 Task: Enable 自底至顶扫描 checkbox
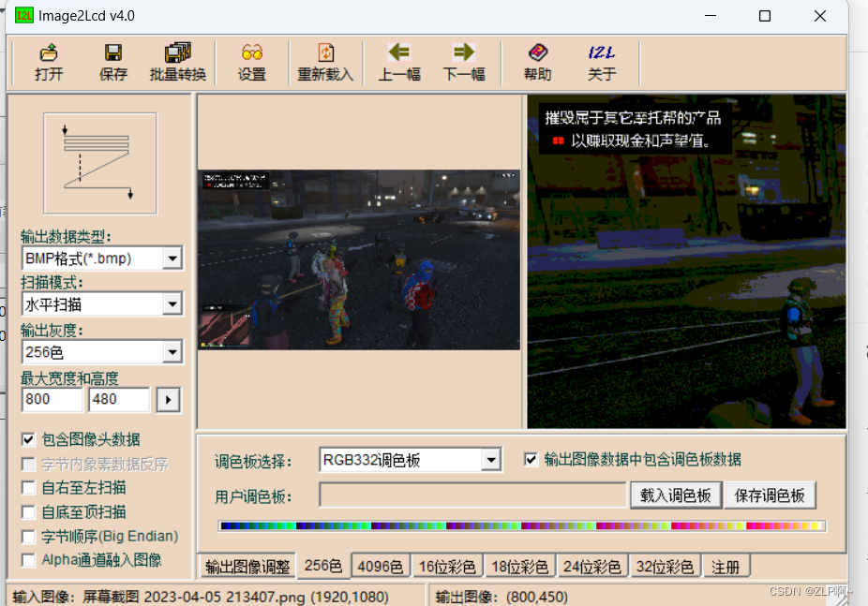coord(28,512)
